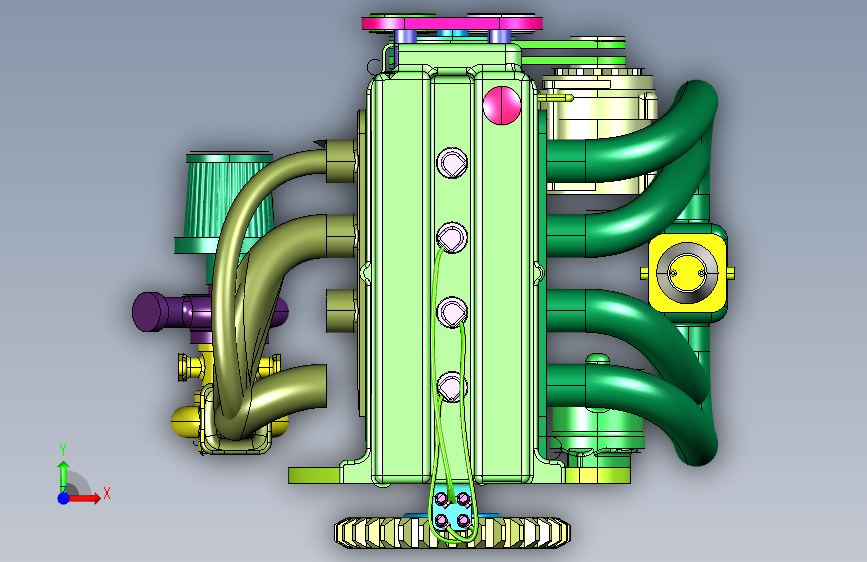Pick the yellow rounded fitting under olive manifold

point(185,422)
